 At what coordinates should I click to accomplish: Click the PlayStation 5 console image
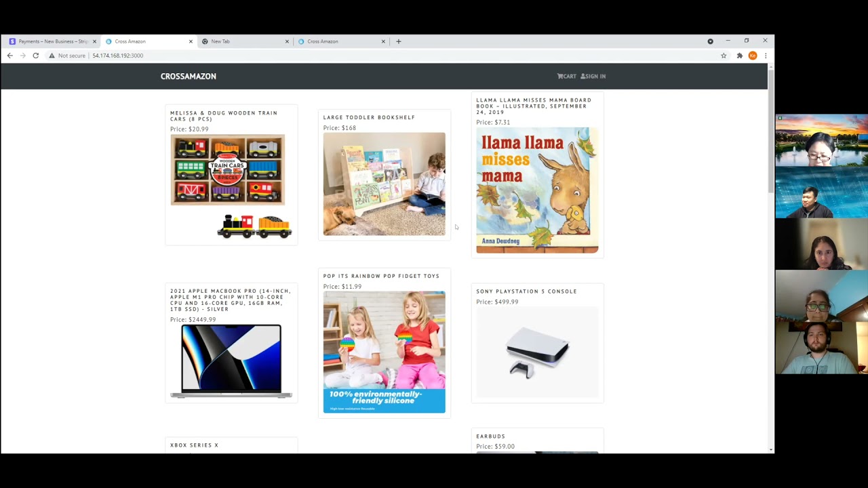(537, 352)
